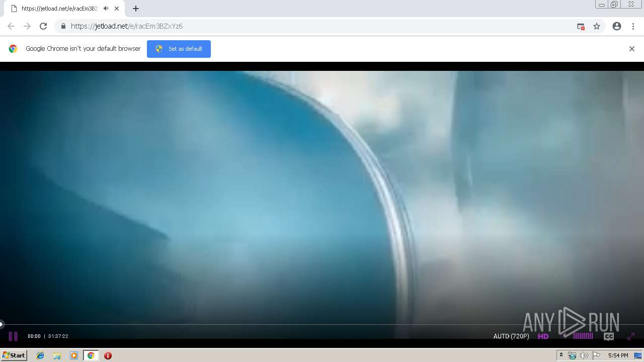The width and height of the screenshot is (644, 362).
Task: Open the red Opera taskbar icon
Action: pyautogui.click(x=108, y=355)
